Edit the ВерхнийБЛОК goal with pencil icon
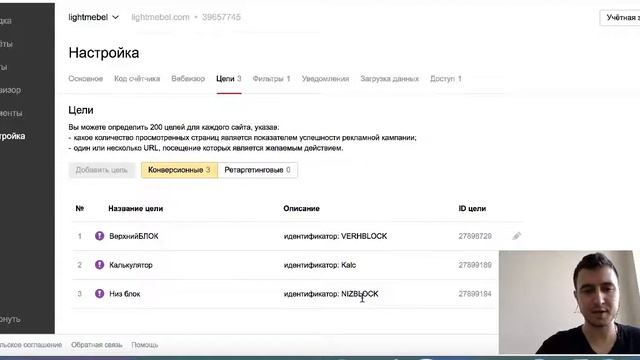This screenshot has height=360, width=640. [517, 236]
